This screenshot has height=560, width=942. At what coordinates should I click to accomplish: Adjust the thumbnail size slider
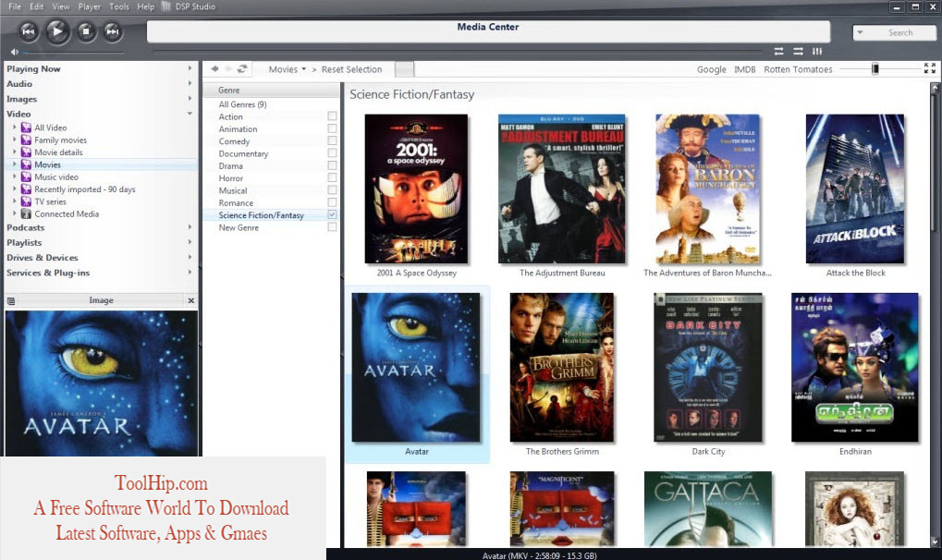[875, 69]
